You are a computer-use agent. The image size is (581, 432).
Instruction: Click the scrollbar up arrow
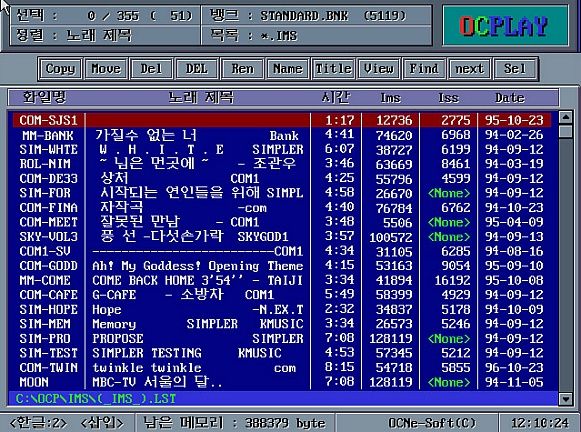pyautogui.click(x=566, y=118)
